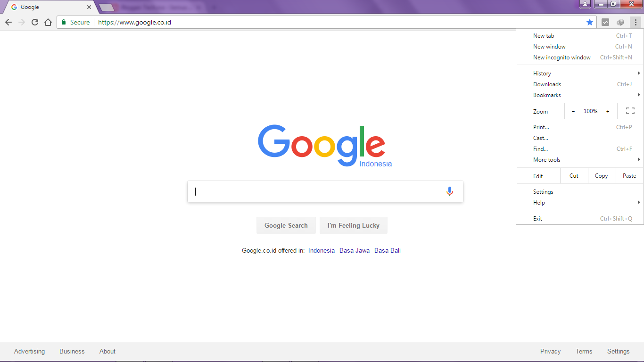644x362 pixels.
Task: Click I'm Feeling Lucky
Action: tap(354, 225)
